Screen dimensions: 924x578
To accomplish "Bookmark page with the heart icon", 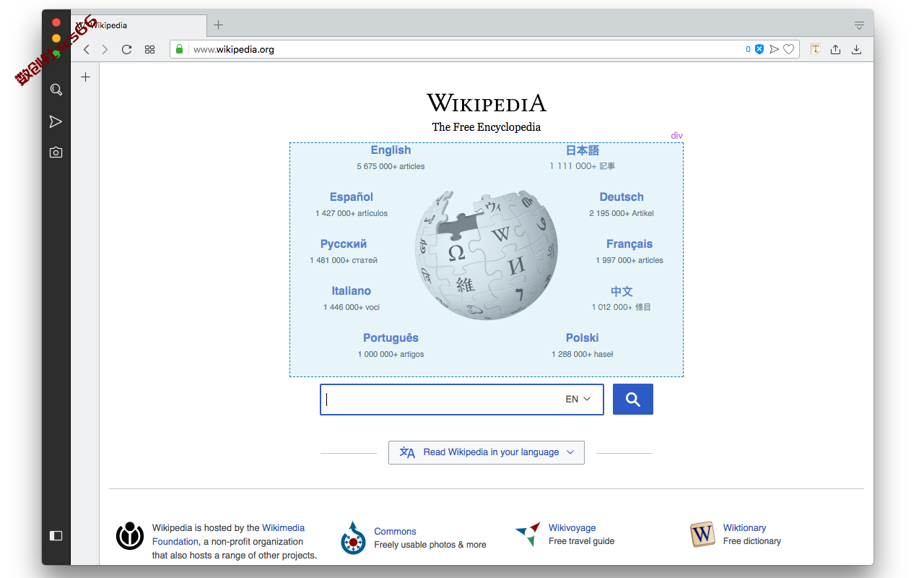I will pos(789,49).
